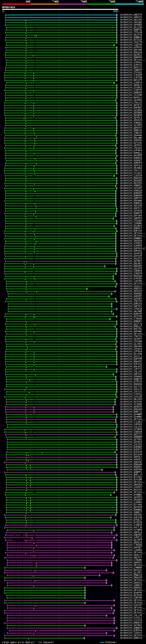Select hit label UniRef100_C5YLA9
Image resolution: width=146 pixels, height=644 pixels.
click(131, 32)
